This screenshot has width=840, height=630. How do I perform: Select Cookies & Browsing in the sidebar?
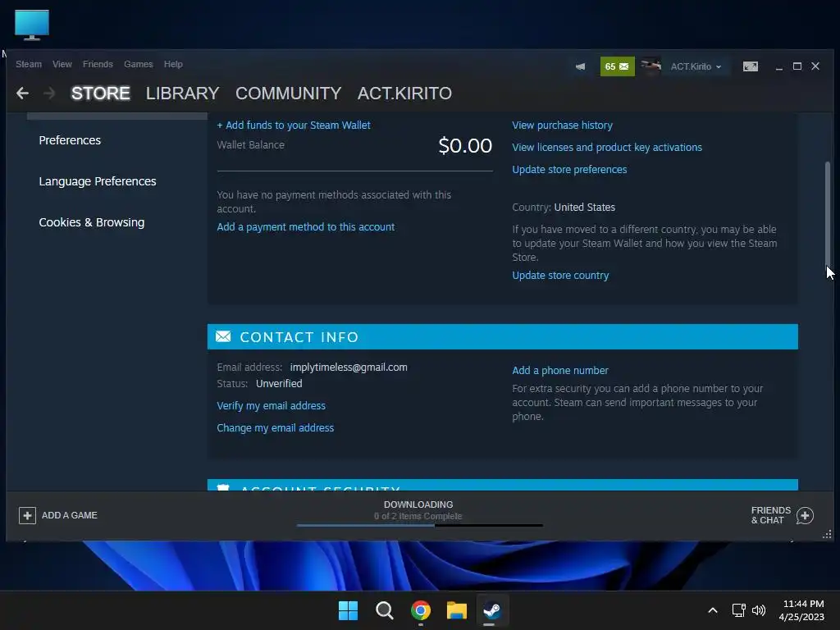(x=92, y=222)
